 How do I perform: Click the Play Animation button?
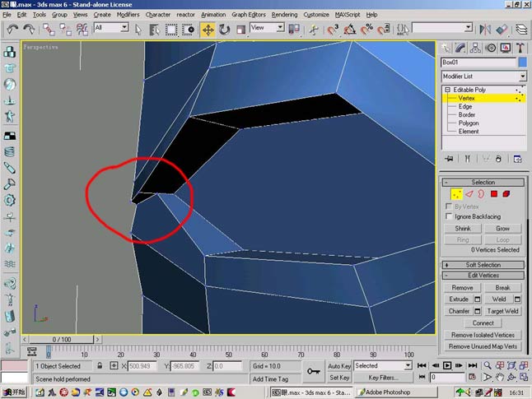[x=447, y=365]
